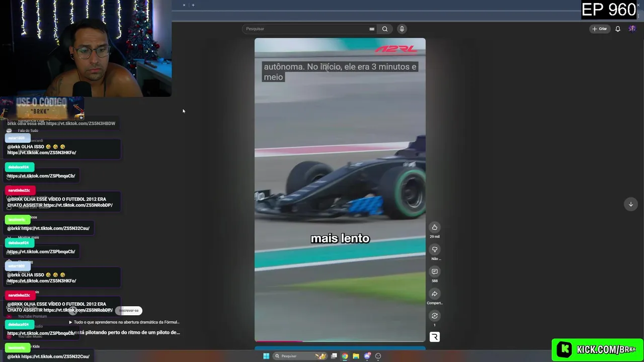Dislike the Short with thumbs-down

(x=435, y=249)
